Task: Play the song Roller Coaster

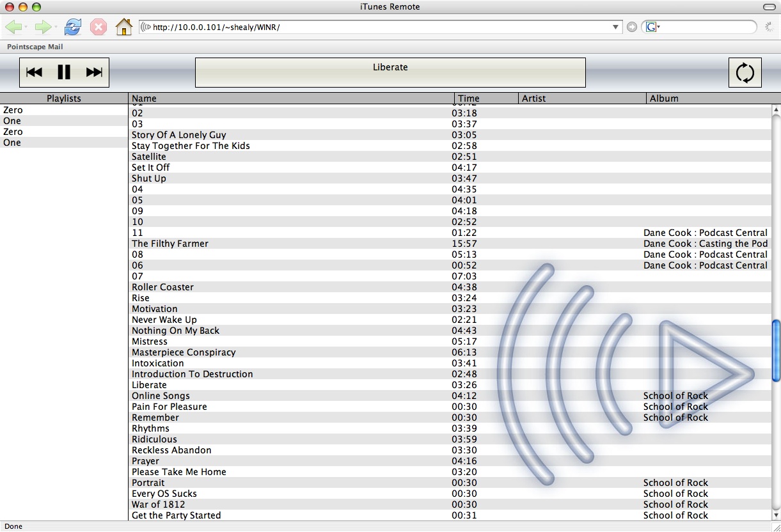Action: coord(162,287)
